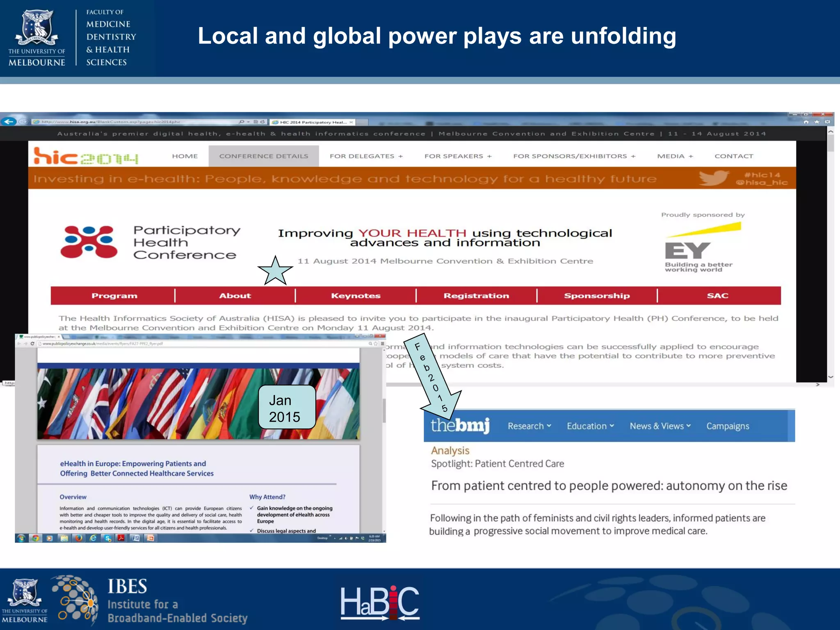840x630 pixels.
Task: Click the Chrome forward arrow
Action: tap(26, 344)
